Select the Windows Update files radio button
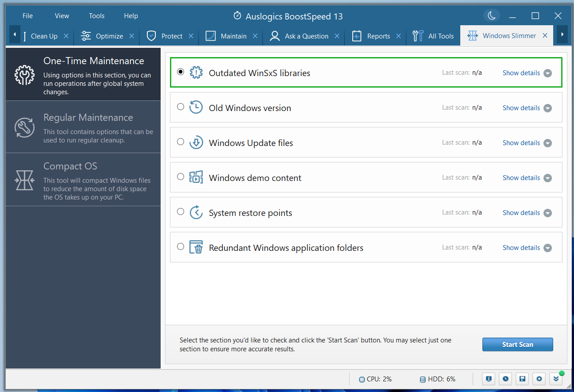 click(x=181, y=142)
